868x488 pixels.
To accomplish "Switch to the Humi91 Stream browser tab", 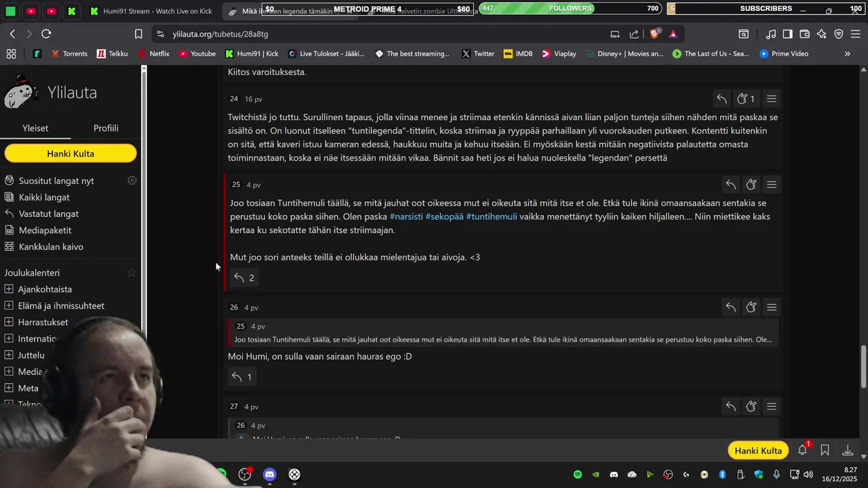I will point(150,11).
